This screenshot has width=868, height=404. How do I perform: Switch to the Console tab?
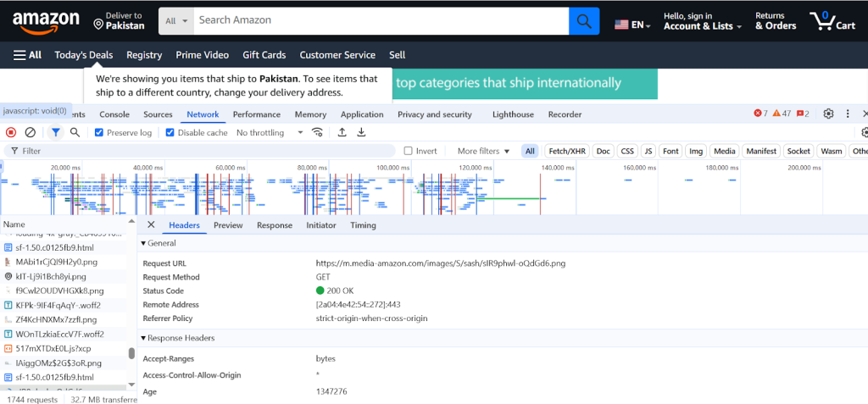(114, 114)
